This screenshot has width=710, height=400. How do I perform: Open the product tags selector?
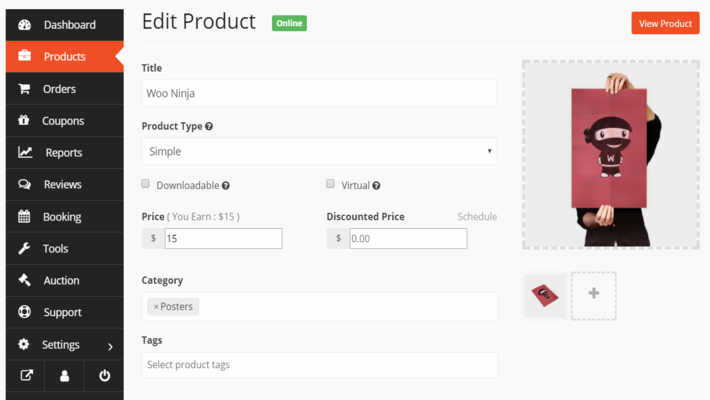pos(319,364)
